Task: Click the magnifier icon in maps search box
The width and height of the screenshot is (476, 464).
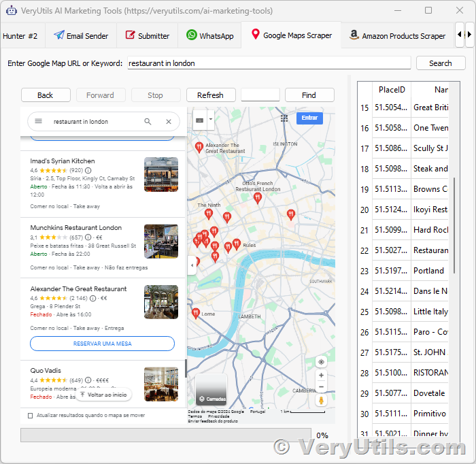Action: pyautogui.click(x=148, y=122)
